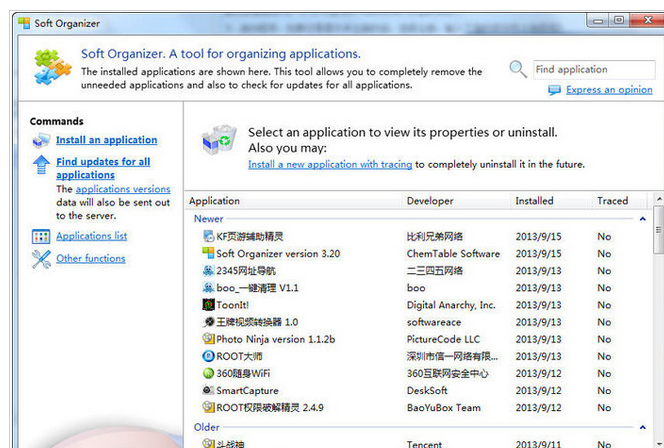The image size is (664, 448).
Task: Open the Other functions link
Action: [91, 258]
